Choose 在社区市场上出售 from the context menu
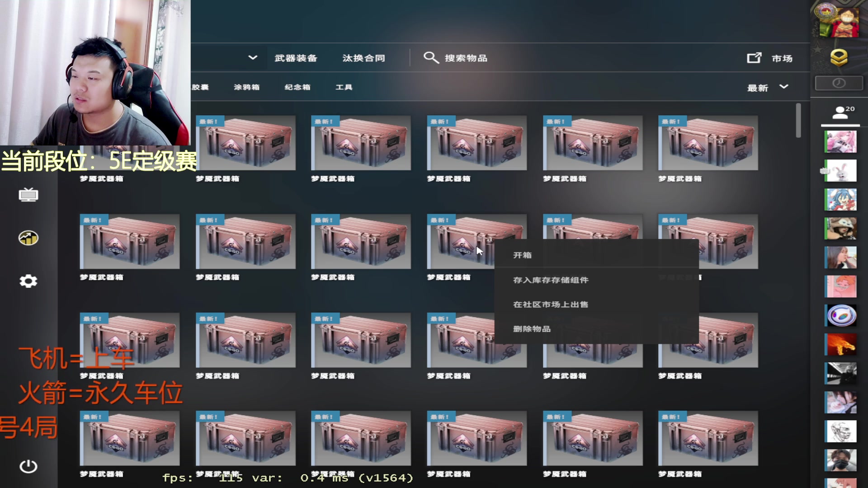 [x=596, y=305]
